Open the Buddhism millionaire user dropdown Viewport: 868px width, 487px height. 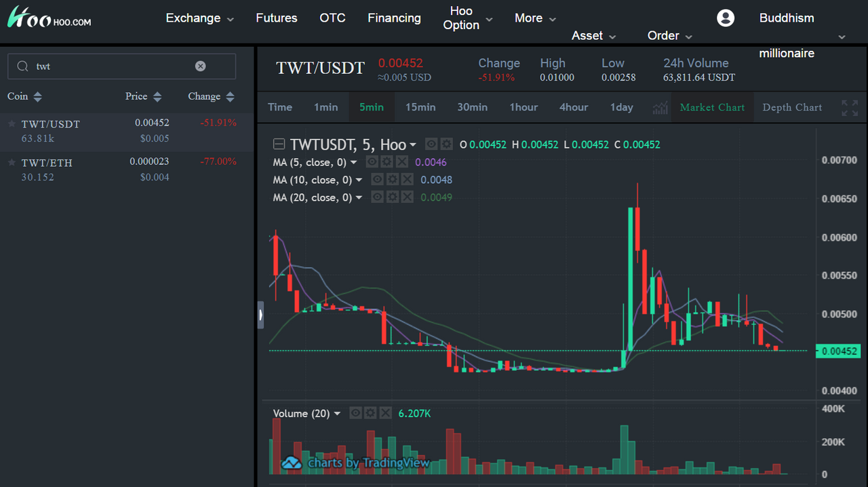tap(842, 37)
